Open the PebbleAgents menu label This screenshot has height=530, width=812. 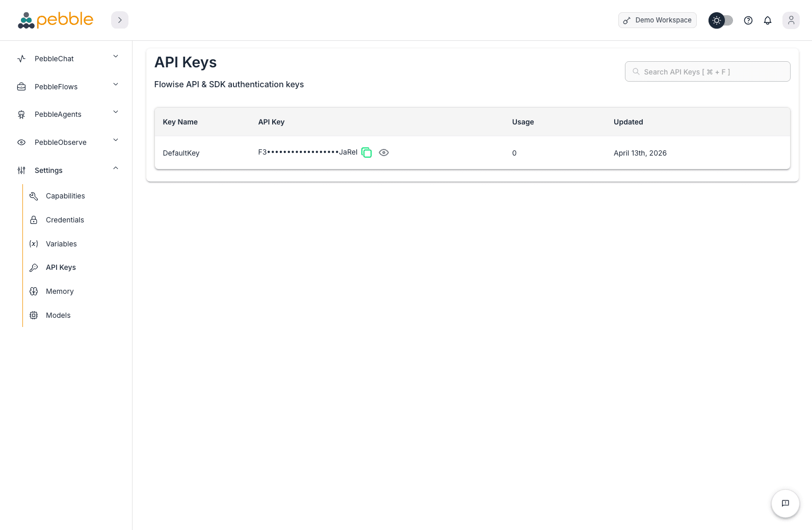58,114
